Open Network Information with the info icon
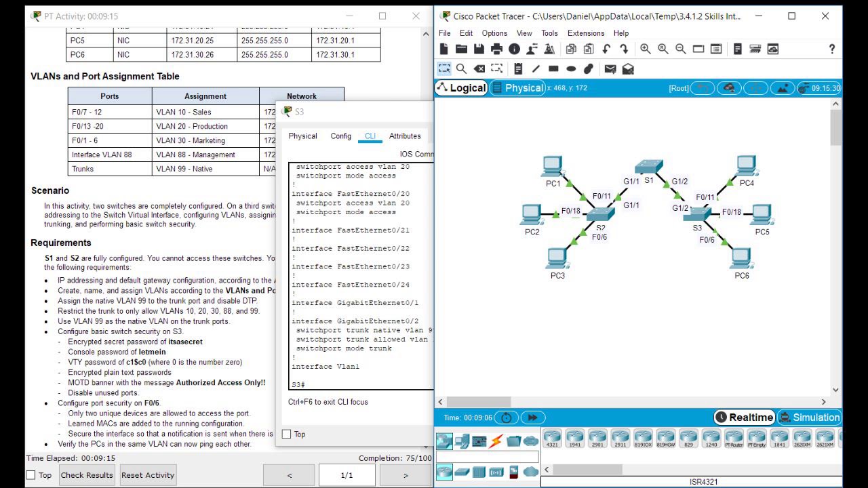This screenshot has height=488, width=868. [x=514, y=49]
